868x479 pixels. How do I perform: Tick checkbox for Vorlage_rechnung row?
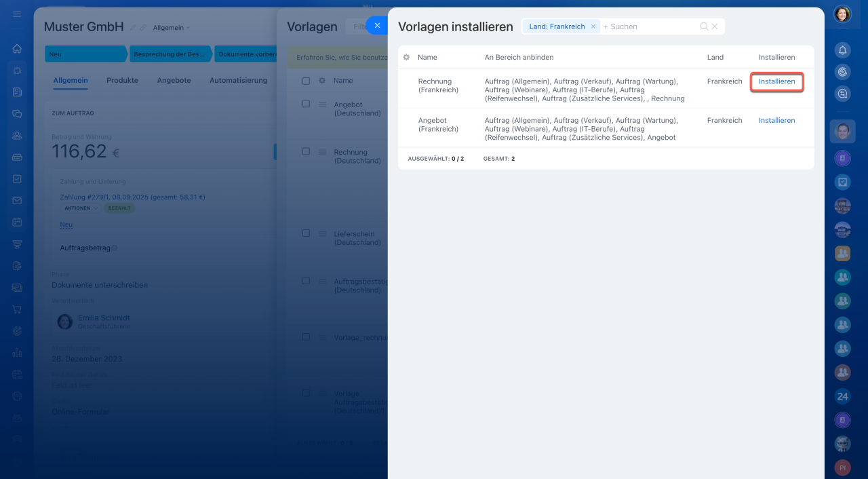coord(306,337)
